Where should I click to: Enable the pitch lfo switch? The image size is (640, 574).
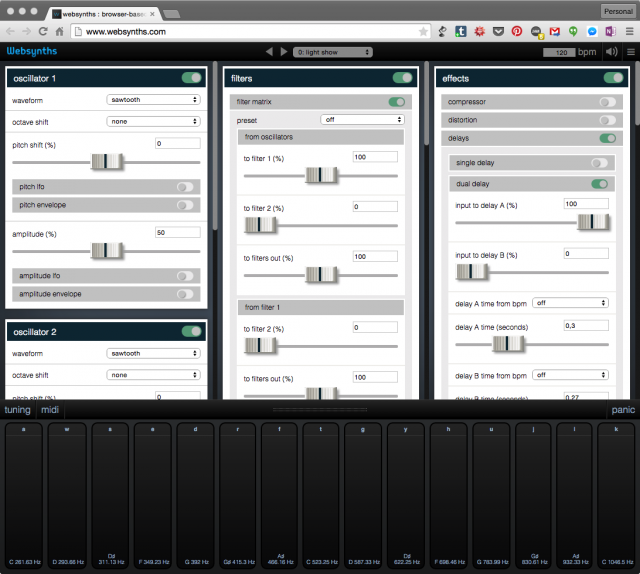point(185,186)
